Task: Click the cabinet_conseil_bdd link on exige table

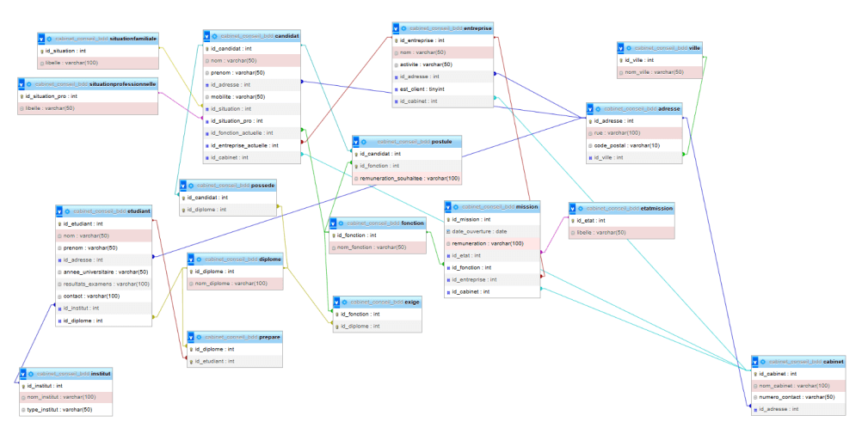Action: pyautogui.click(x=372, y=302)
